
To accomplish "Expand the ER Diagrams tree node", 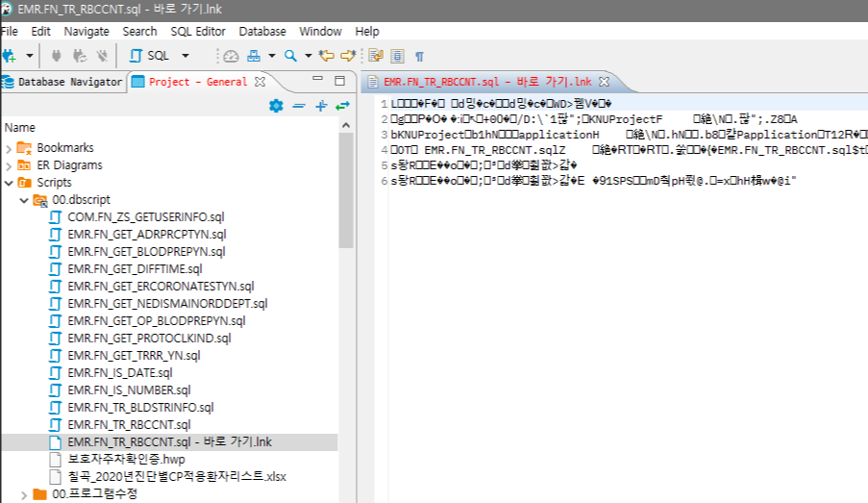I will (9, 165).
